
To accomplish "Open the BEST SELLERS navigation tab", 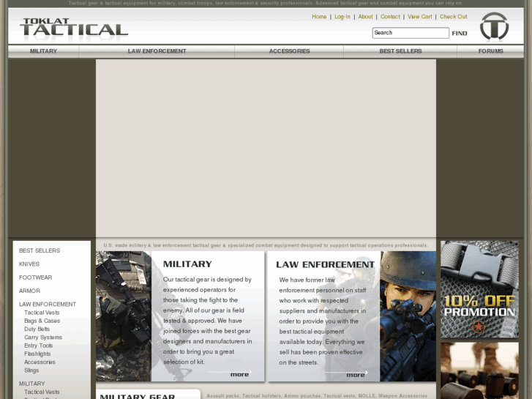I will (400, 51).
